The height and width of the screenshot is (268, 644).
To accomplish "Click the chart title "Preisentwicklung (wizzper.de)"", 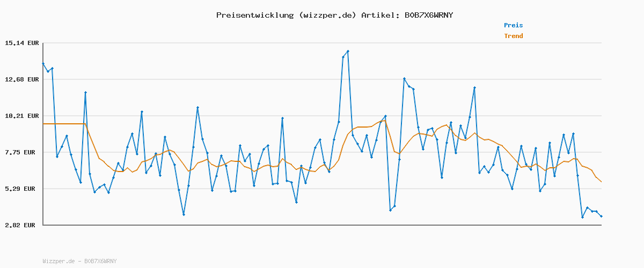I will pos(286,15).
